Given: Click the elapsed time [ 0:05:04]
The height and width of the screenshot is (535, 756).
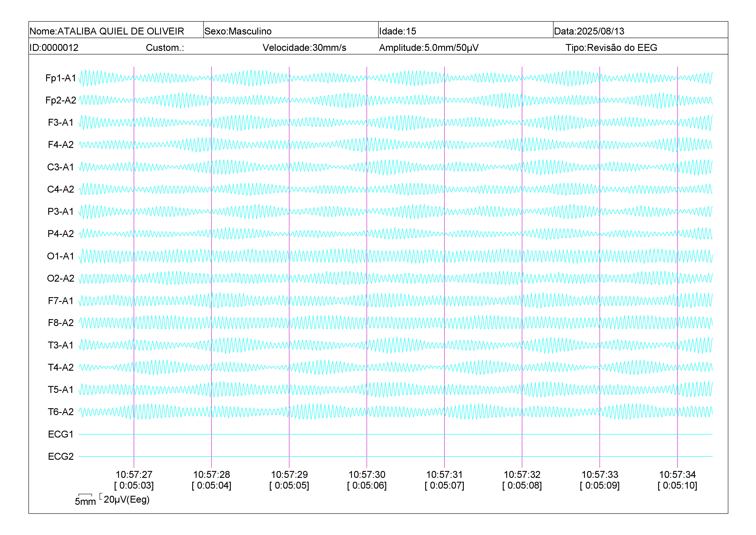Looking at the screenshot, I should (211, 486).
